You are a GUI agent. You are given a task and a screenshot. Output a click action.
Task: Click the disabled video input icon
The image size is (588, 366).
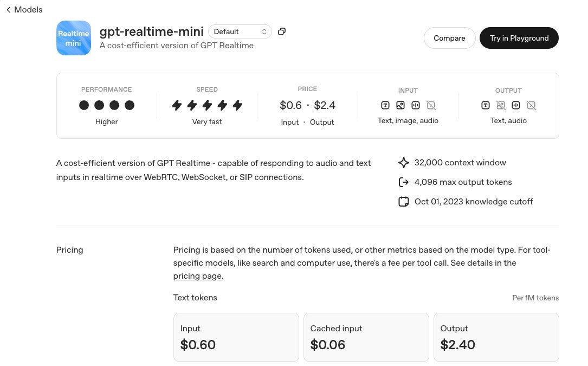tap(431, 105)
